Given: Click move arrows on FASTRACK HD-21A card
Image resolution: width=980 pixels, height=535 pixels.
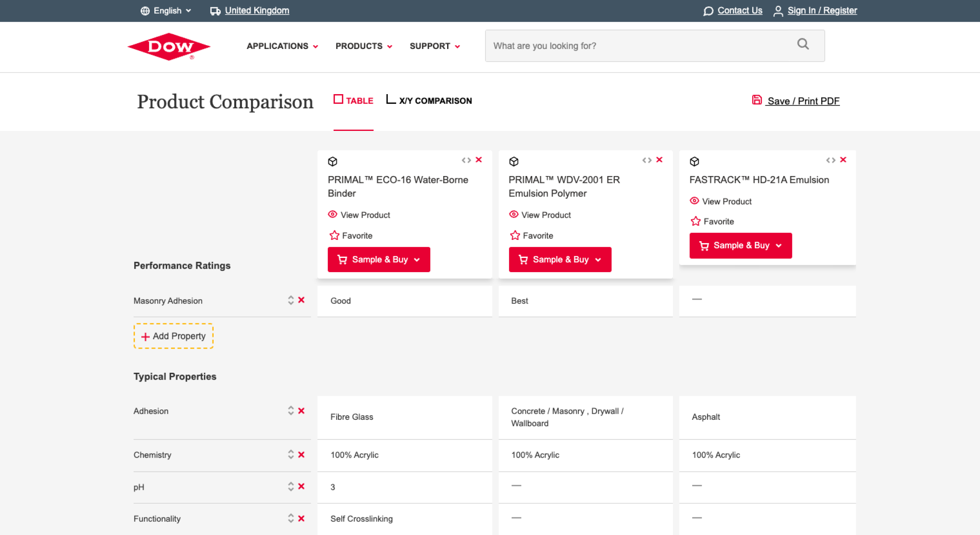Looking at the screenshot, I should pos(830,160).
